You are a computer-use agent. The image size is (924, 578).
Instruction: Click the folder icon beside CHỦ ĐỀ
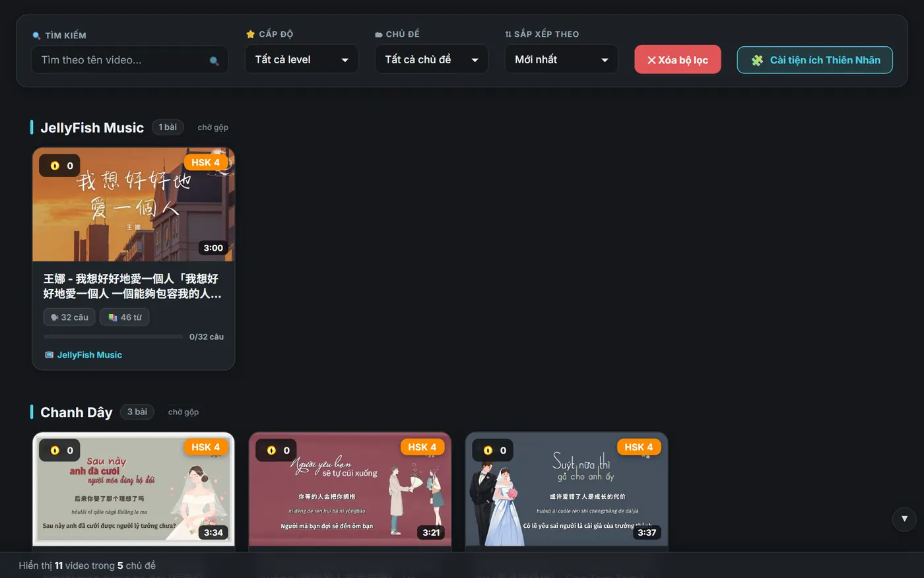[379, 34]
